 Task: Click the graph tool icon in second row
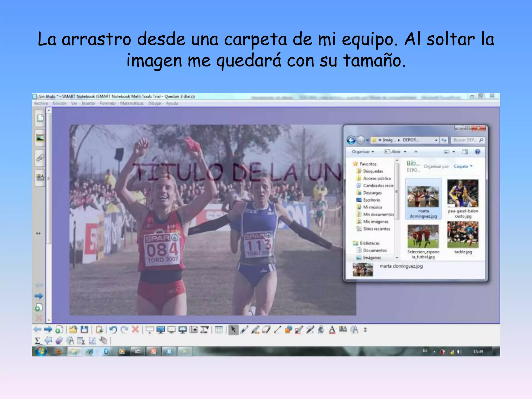(92, 341)
